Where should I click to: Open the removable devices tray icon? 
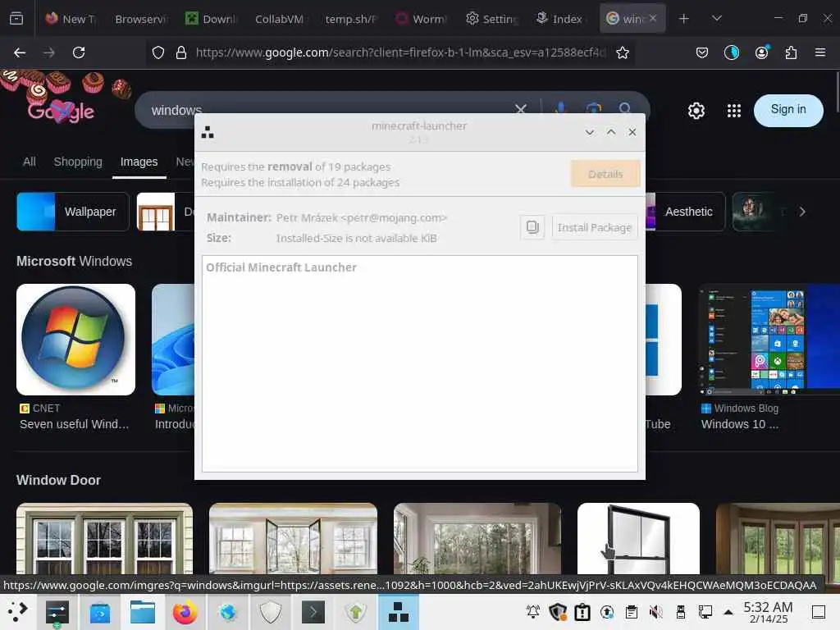pyautogui.click(x=681, y=611)
